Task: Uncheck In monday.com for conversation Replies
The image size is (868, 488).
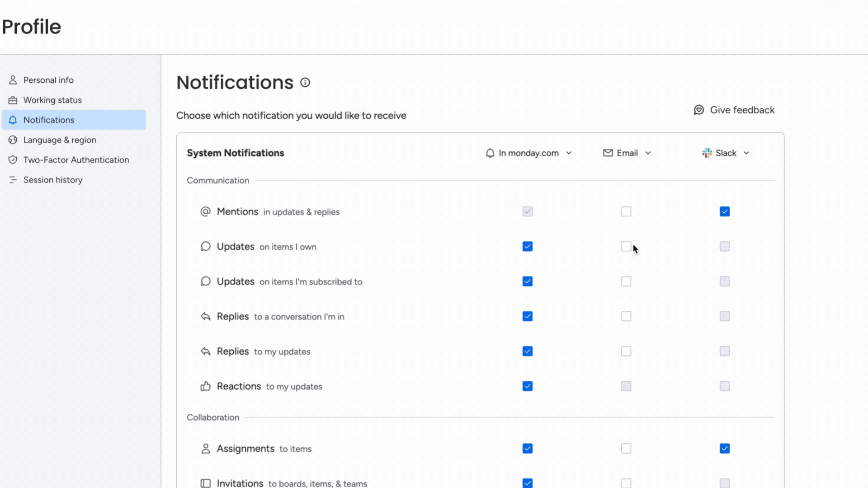Action: (528, 316)
